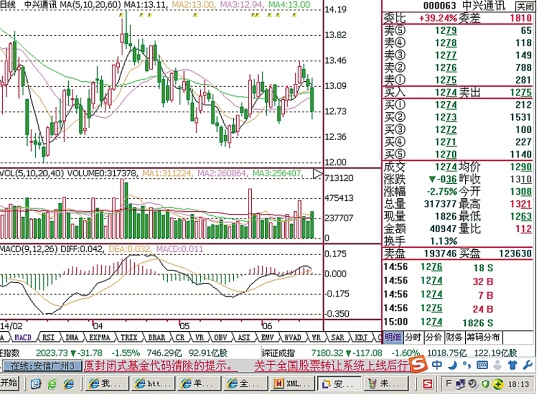Toggle half-width moon icon on Sogou bar
The width and height of the screenshot is (550, 412).
[453, 365]
